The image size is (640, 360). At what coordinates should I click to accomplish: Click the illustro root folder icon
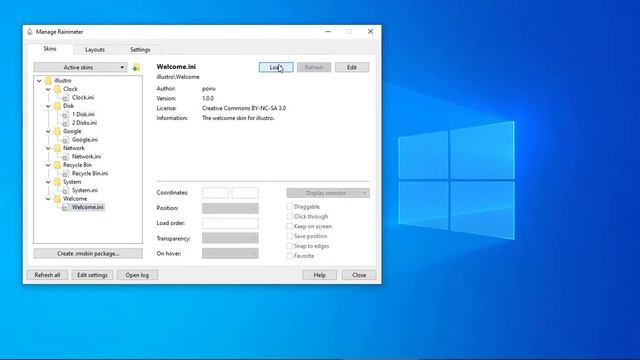[x=49, y=80]
